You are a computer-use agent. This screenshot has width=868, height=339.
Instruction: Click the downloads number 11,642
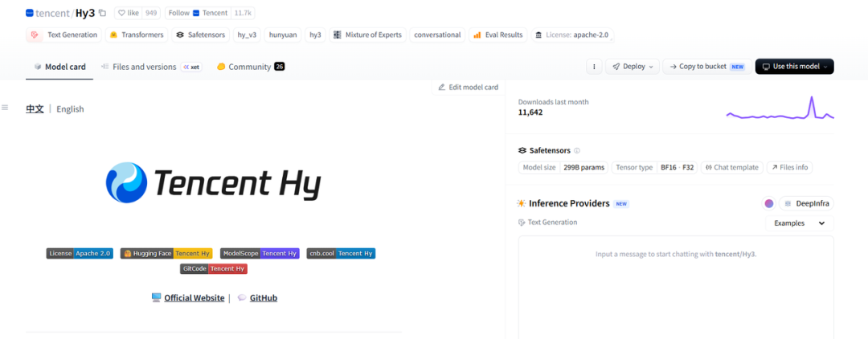click(530, 112)
